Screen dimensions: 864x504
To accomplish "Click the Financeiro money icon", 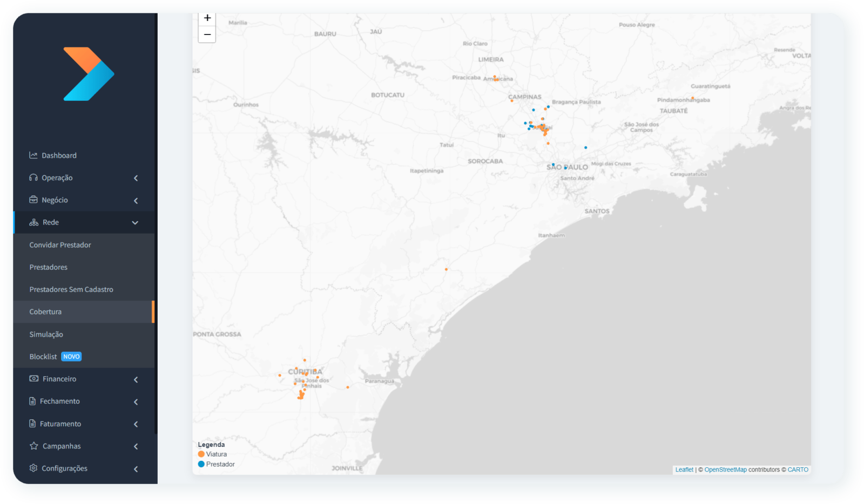I will (x=33, y=379).
